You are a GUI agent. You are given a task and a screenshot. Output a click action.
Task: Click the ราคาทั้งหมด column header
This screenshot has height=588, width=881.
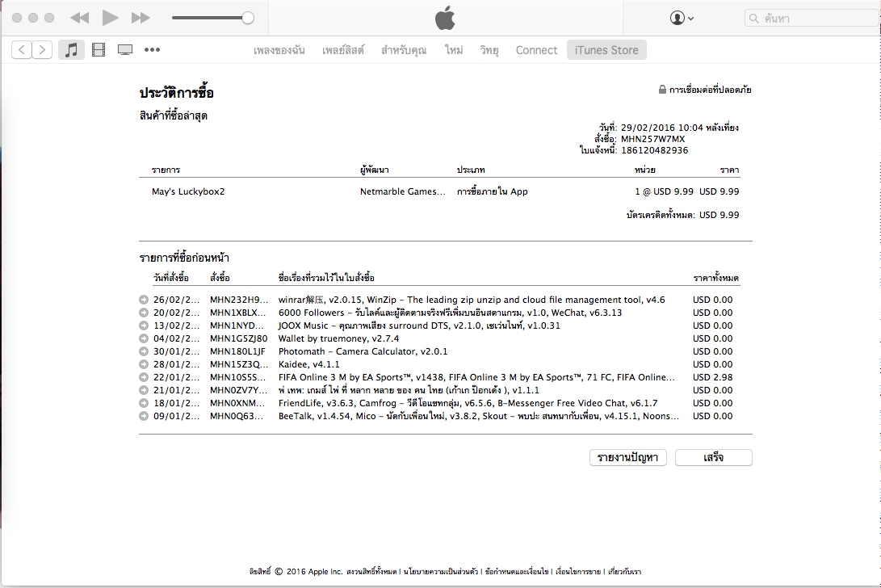pos(715,278)
